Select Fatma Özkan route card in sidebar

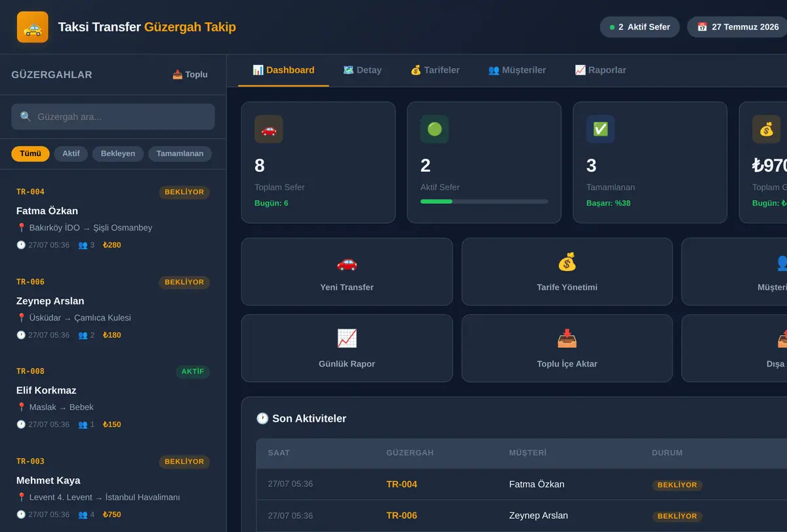click(113, 218)
